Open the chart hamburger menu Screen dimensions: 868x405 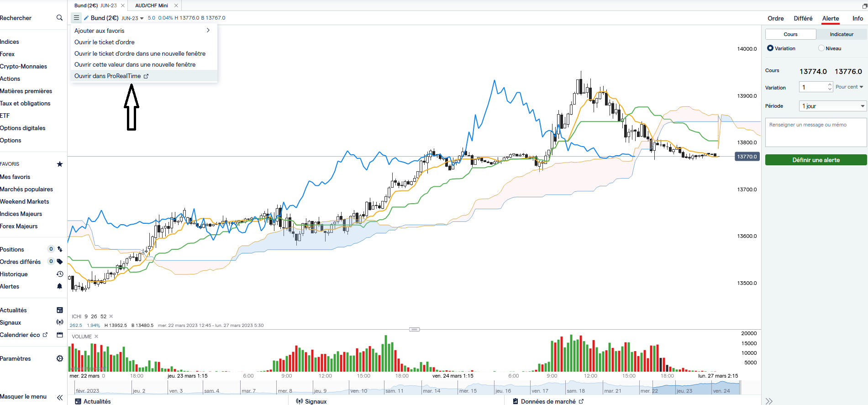click(x=76, y=18)
